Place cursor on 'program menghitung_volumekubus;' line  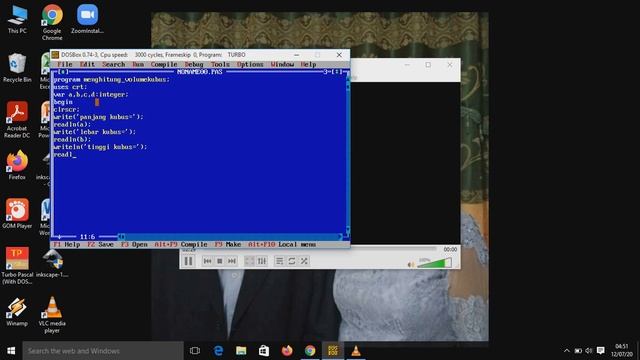point(111,80)
